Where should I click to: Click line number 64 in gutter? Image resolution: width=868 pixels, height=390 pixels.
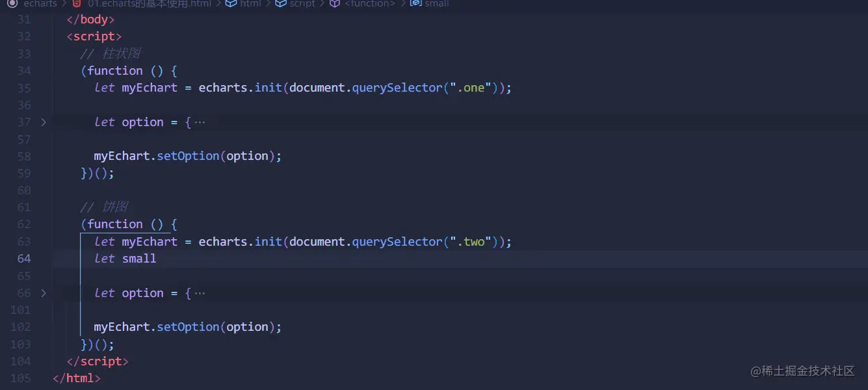(24, 259)
